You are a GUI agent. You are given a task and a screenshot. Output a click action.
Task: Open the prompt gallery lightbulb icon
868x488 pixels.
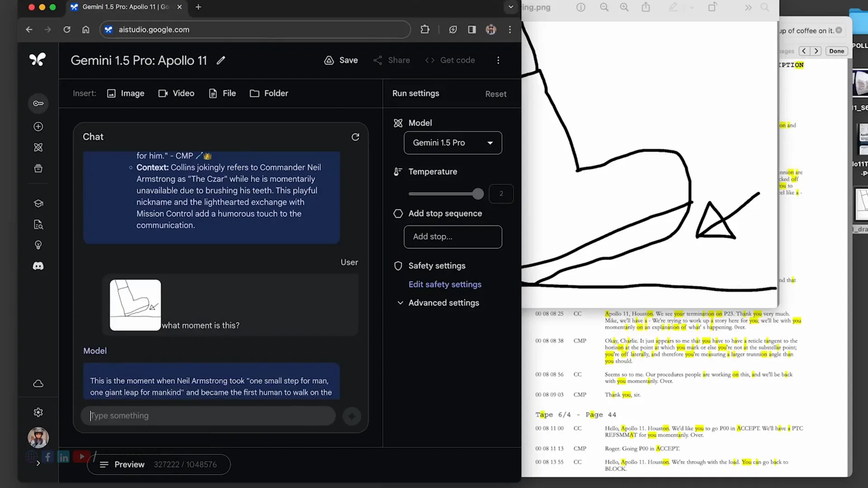point(38,245)
